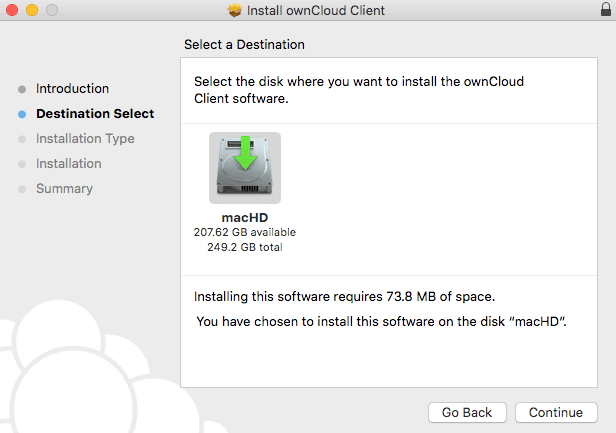616x433 pixels.
Task: Go Back to the previous step
Action: point(467,412)
